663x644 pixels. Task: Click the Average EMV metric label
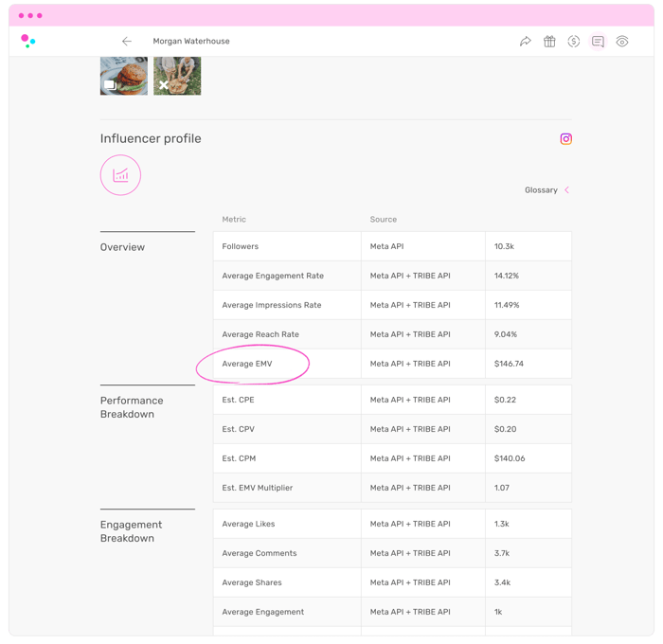click(x=246, y=364)
